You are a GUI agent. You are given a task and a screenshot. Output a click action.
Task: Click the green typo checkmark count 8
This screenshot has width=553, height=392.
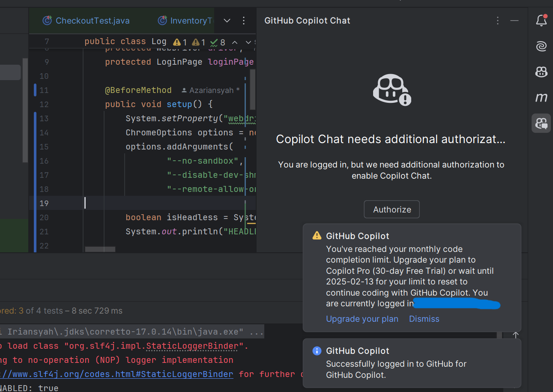click(x=217, y=42)
